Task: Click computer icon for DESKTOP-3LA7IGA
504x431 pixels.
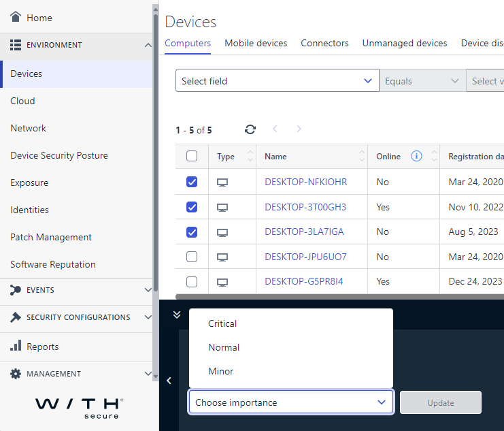Action: pos(222,233)
